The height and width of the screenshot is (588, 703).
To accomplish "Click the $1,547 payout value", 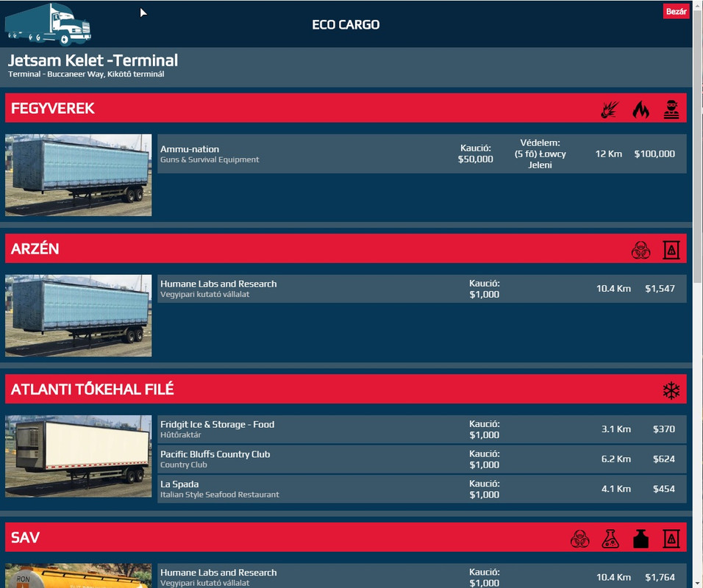I will pos(660,289).
